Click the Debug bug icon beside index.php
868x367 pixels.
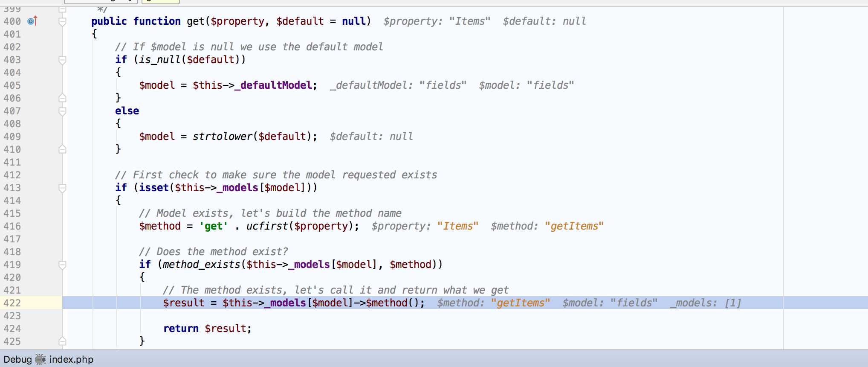41,359
